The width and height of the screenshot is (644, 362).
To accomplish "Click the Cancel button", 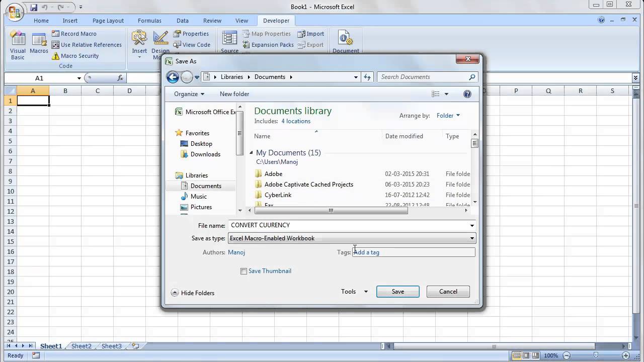I will [448, 292].
